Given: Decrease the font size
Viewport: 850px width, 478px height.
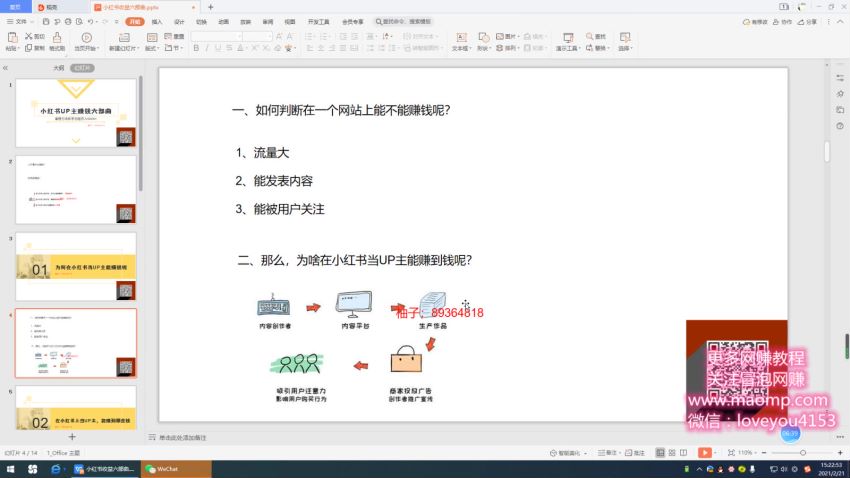Looking at the screenshot, I should tap(289, 36).
